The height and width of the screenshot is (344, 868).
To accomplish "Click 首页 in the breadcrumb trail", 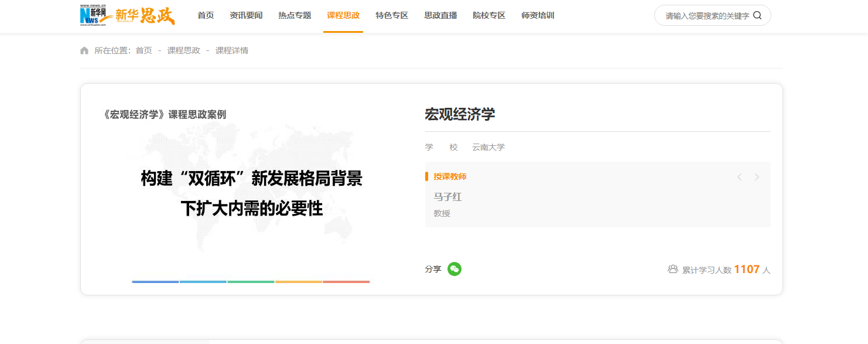I will pos(143,51).
